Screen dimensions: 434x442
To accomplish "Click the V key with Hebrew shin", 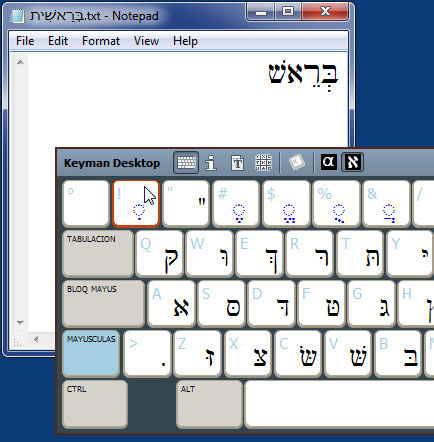I will coord(348,354).
